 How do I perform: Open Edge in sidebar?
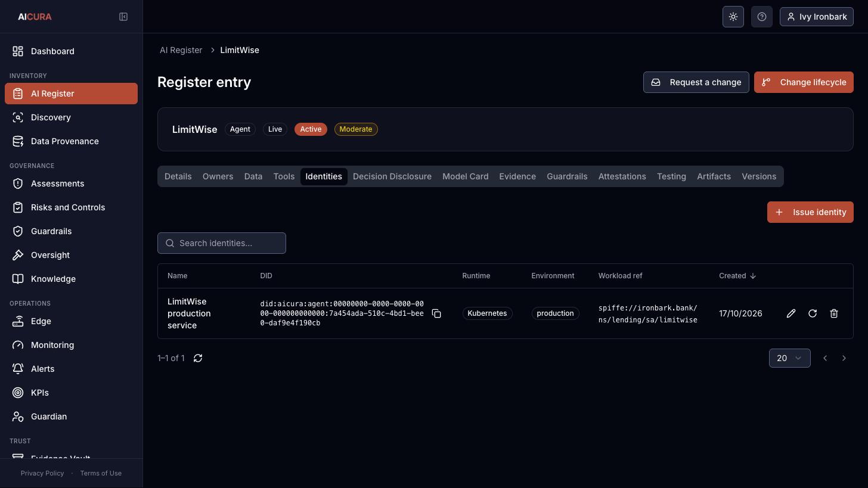71,321
